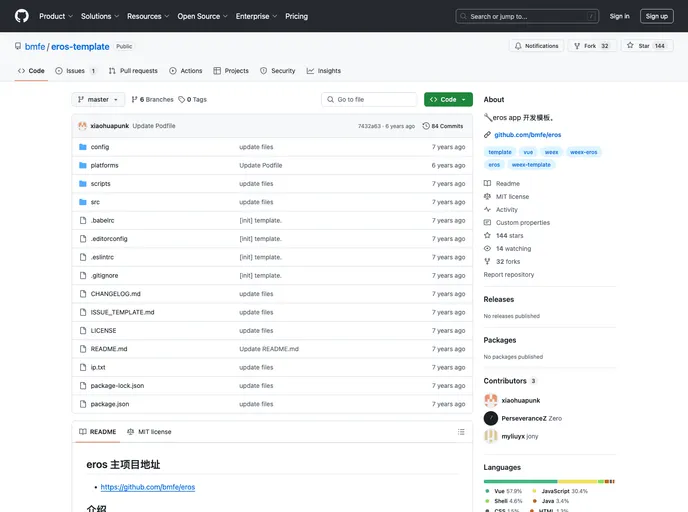Viewport: 688px width, 512px height.
Task: Open the notifications bell icon
Action: pos(518,46)
